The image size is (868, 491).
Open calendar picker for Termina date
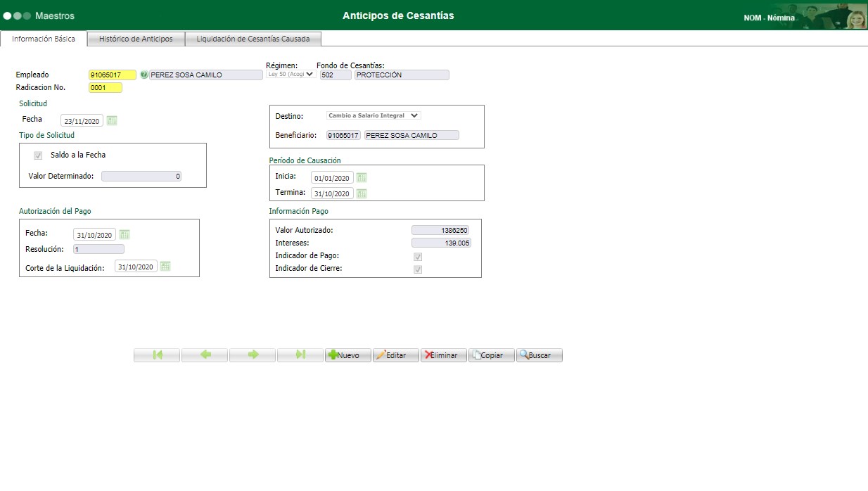pos(360,193)
